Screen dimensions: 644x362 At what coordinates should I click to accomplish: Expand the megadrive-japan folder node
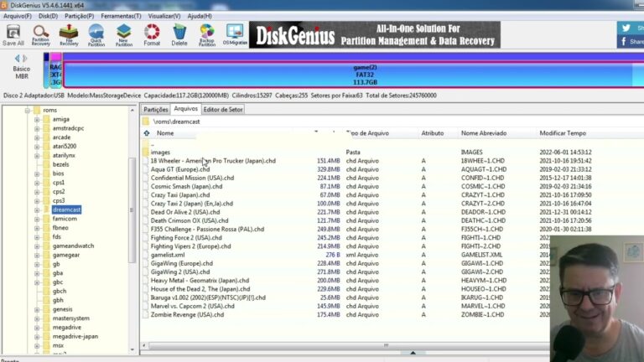tap(37, 337)
